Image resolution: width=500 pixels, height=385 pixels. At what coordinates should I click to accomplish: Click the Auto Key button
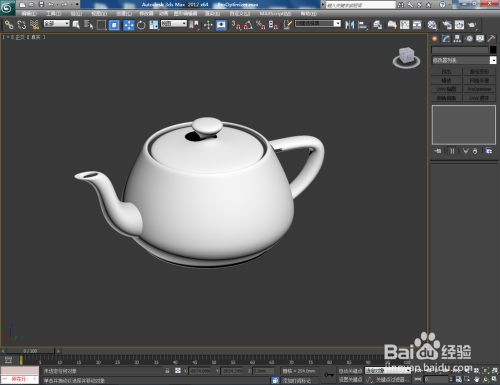[350, 371]
